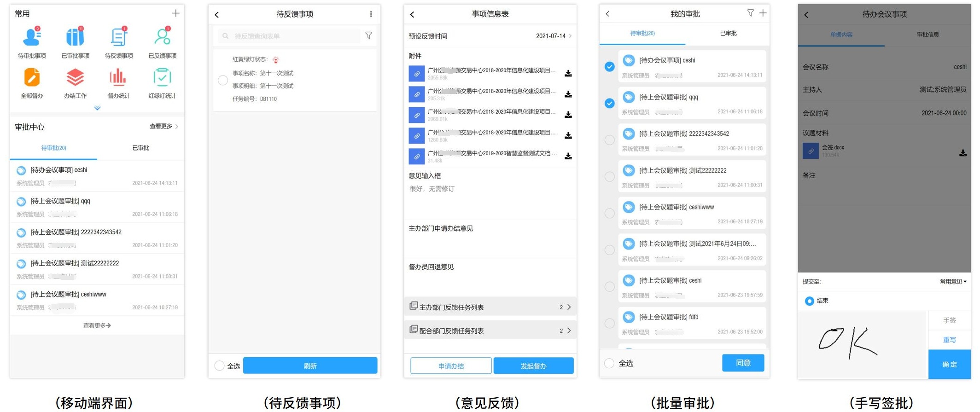
Task: Open the 办结工作 stacked layers icon
Action: click(75, 77)
